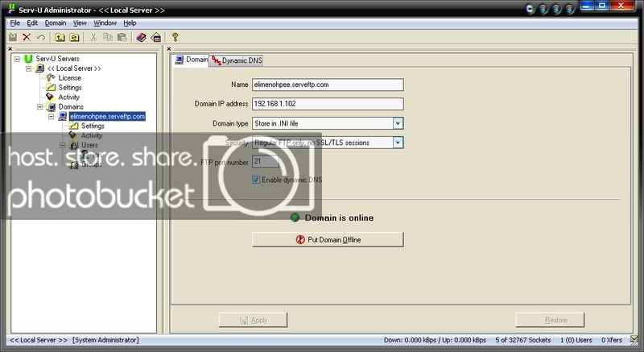This screenshot has width=644, height=352.
Task: Select the Domains tree item
Action: pyautogui.click(x=71, y=107)
